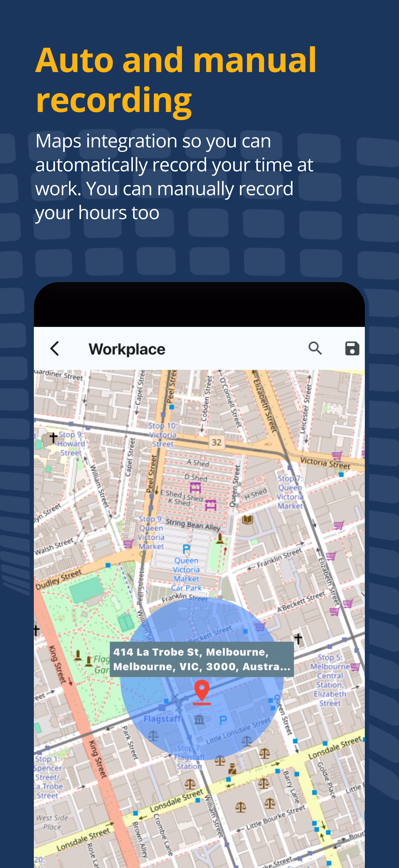Tap Stop 10: Victoria Street label
The width and height of the screenshot is (399, 868).
pyautogui.click(x=163, y=435)
